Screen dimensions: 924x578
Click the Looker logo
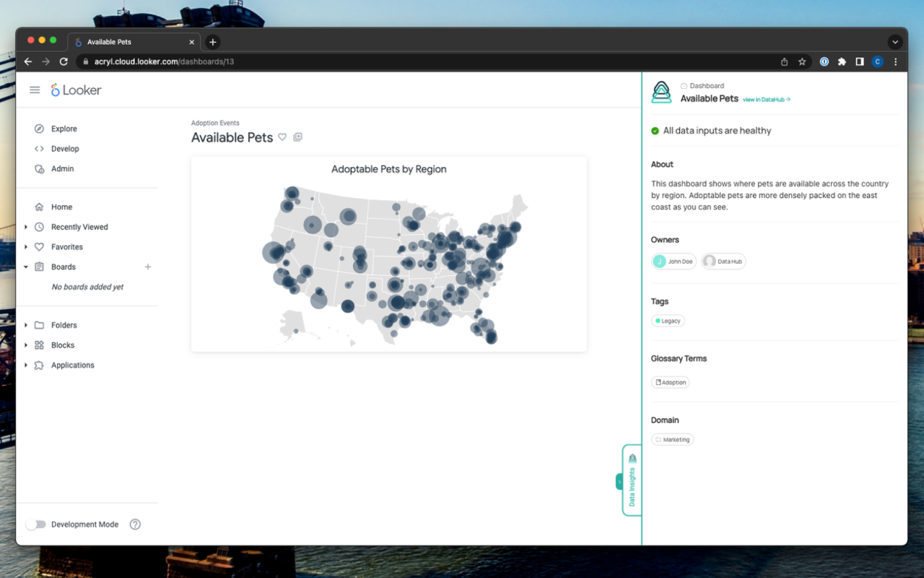coord(76,90)
